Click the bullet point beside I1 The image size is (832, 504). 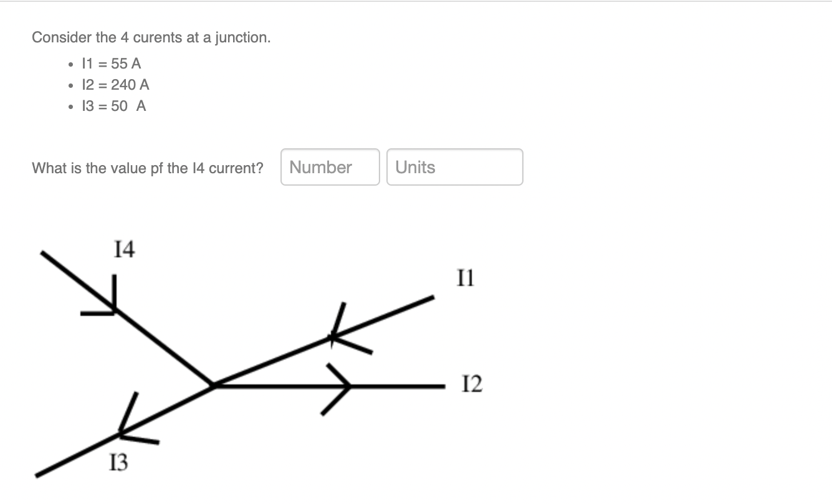click(x=70, y=64)
